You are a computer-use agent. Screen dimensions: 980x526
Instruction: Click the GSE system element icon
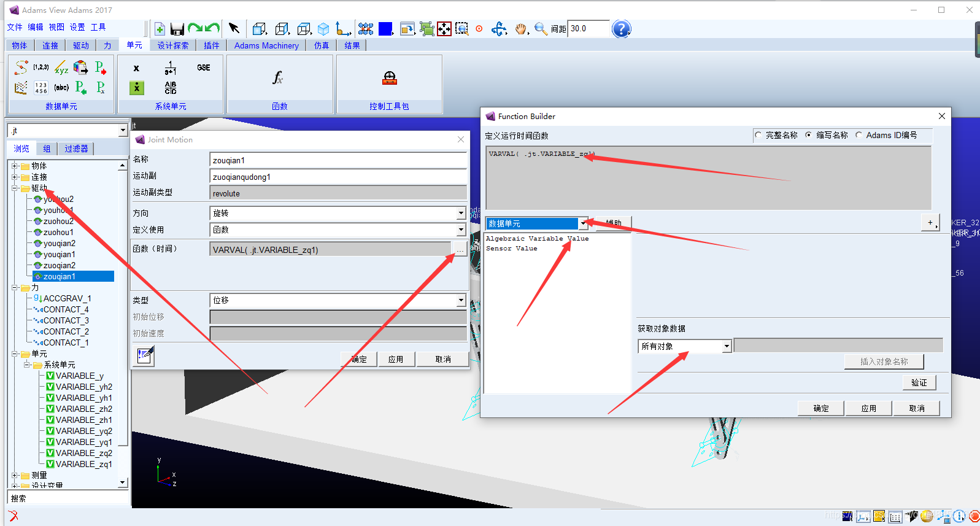[204, 68]
